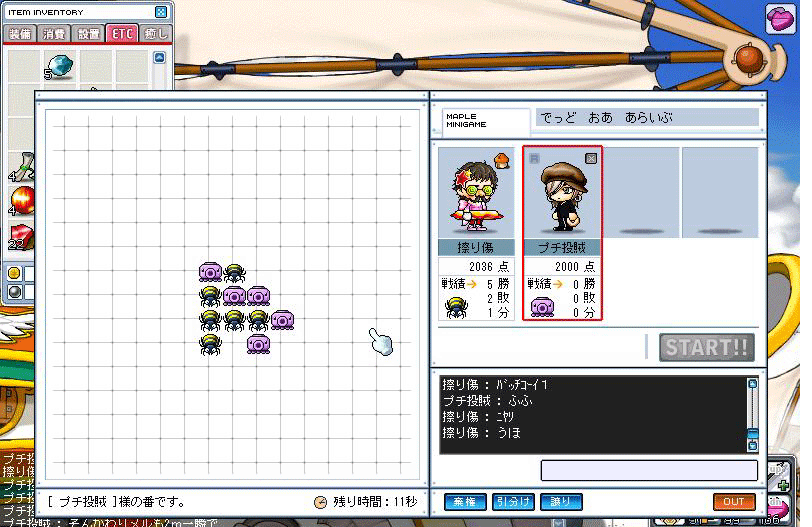Screen dimensions: 812x527
Task: Click the spider piece left of two octopuses
Action: [210, 296]
